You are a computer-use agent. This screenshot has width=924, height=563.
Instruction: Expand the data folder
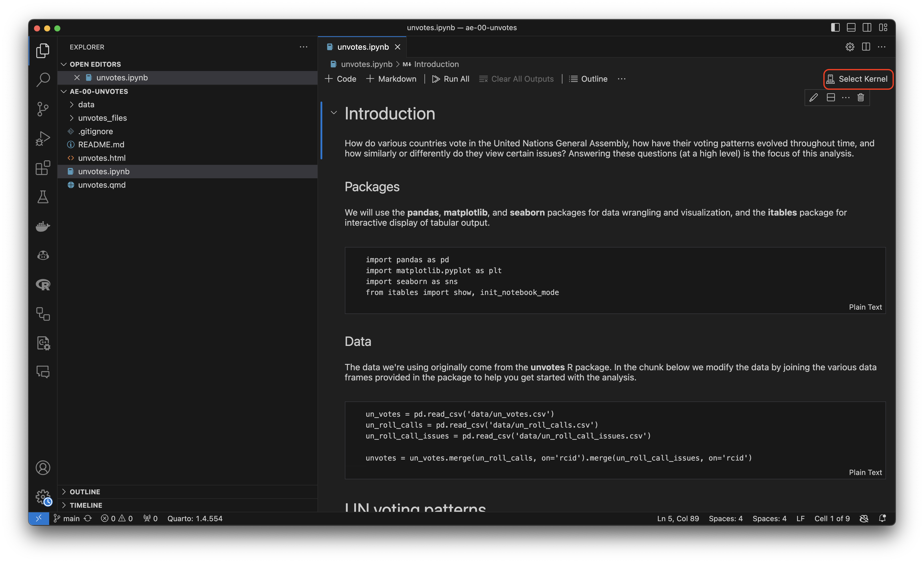tap(86, 105)
